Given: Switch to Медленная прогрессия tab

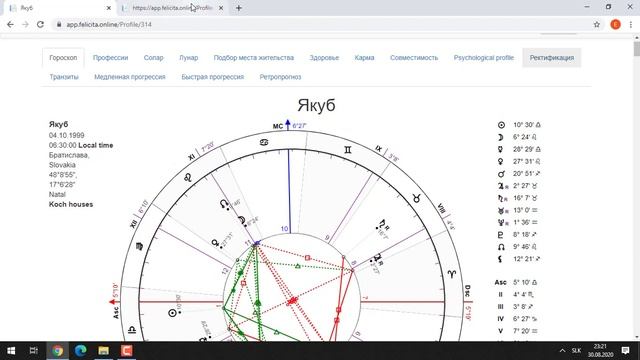Looking at the screenshot, I should pos(130,77).
